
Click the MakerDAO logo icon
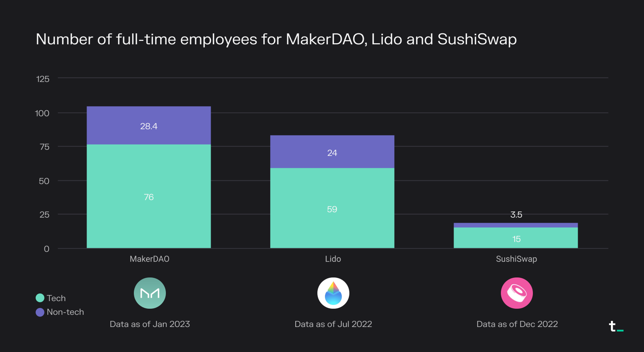[150, 293]
